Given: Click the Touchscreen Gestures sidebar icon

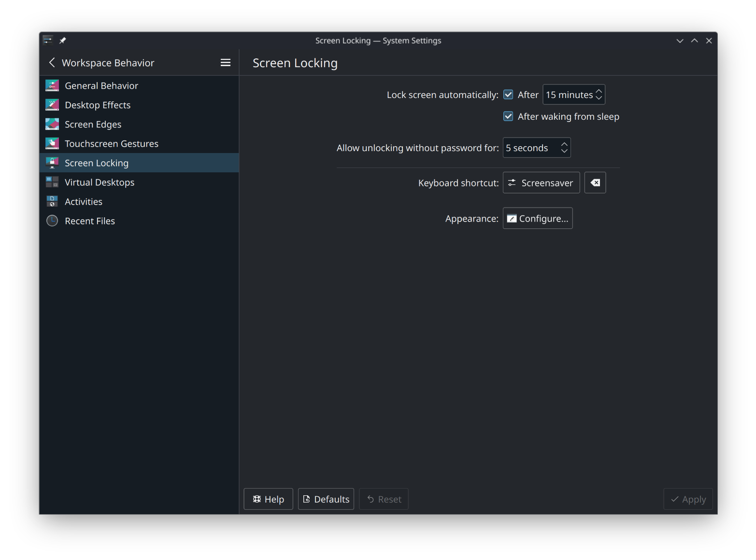Looking at the screenshot, I should point(52,143).
